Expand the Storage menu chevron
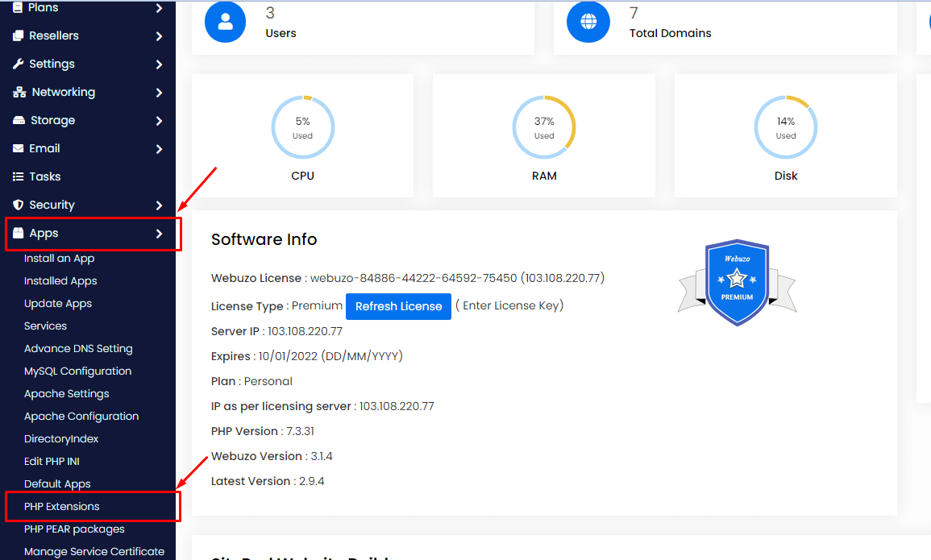The width and height of the screenshot is (931, 560). tap(159, 121)
